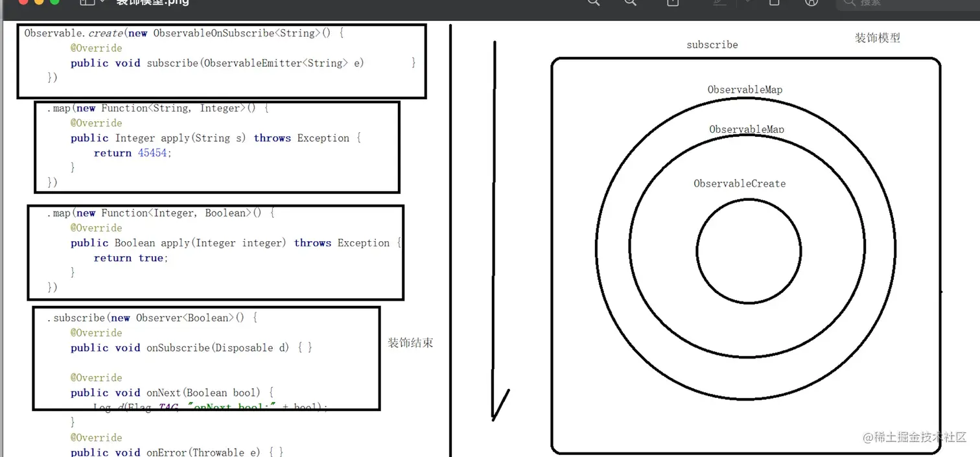
Task: Click the ".map(new Function<Integer, Boolean>() {" line
Action: coord(160,213)
